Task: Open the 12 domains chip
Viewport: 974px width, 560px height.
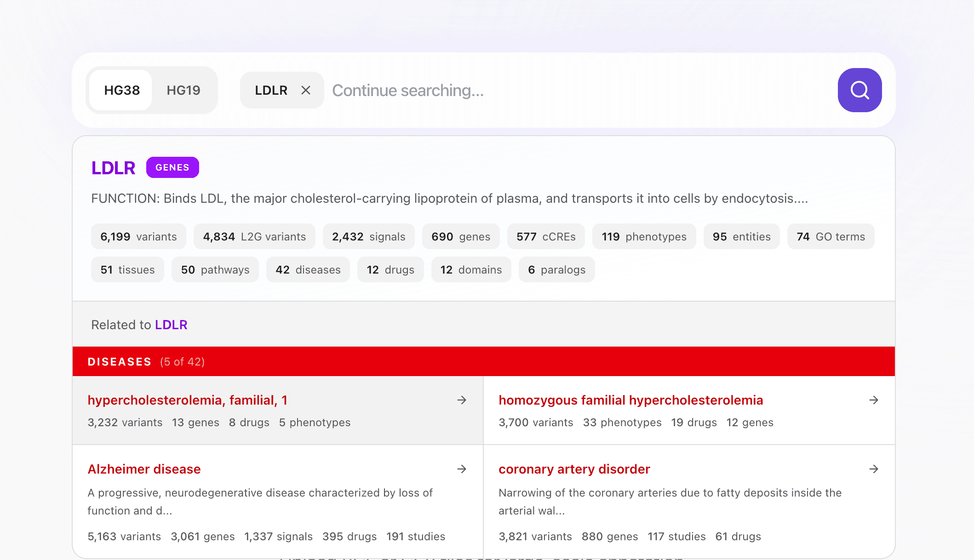Action: click(x=471, y=269)
